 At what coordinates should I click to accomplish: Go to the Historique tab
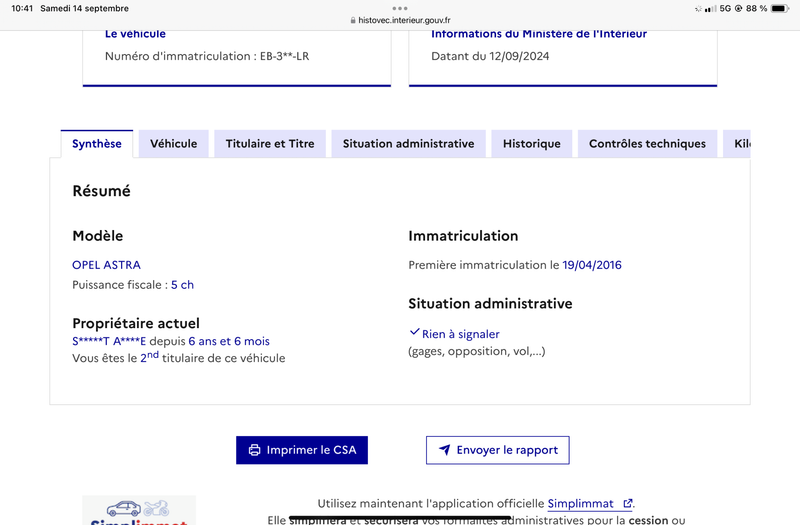coord(532,144)
